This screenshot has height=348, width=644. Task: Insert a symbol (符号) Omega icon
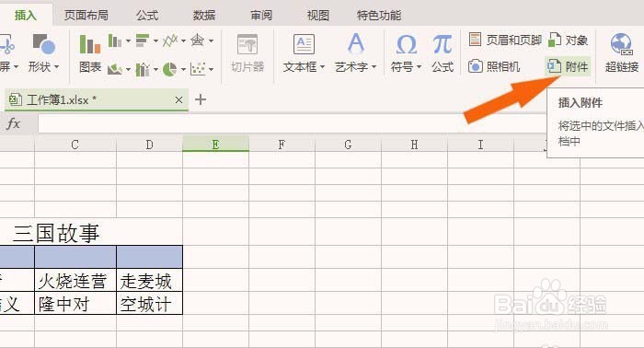click(x=407, y=44)
